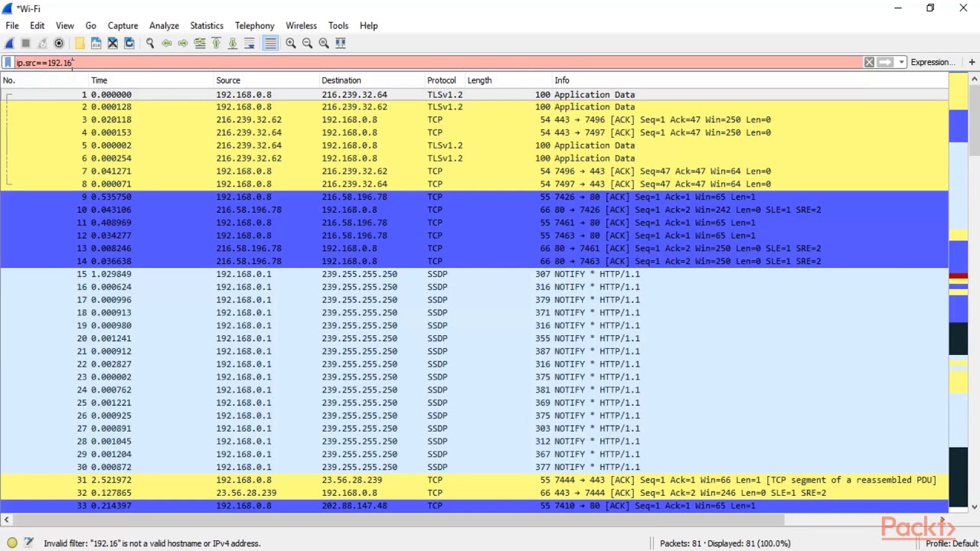Image resolution: width=980 pixels, height=551 pixels.
Task: Sort by the Destination column header
Action: tap(372, 80)
